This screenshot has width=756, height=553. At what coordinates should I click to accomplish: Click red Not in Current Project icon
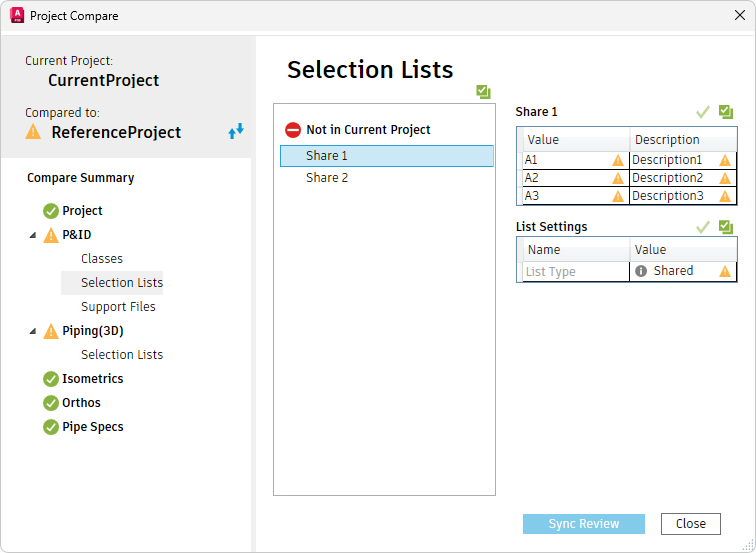[x=293, y=130]
